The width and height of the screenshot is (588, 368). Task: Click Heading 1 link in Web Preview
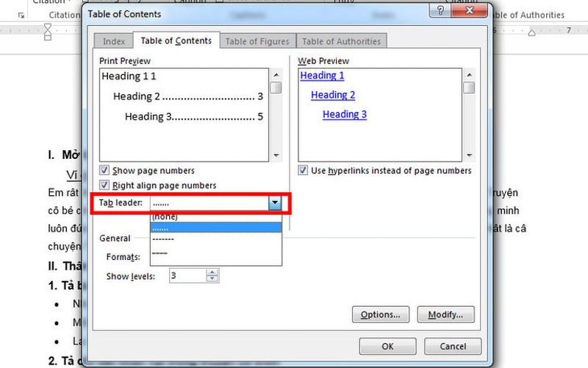[322, 76]
